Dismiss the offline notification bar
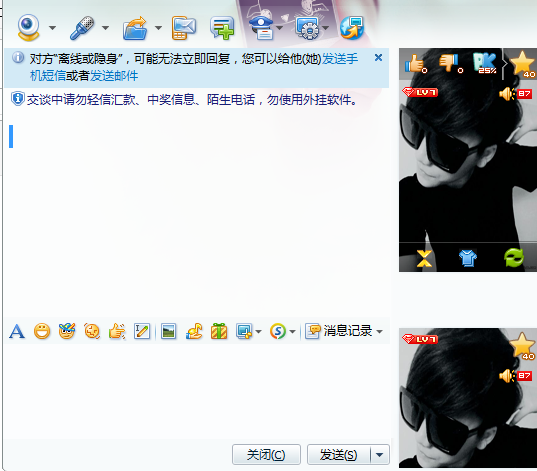This screenshot has height=471, width=537. (378, 58)
